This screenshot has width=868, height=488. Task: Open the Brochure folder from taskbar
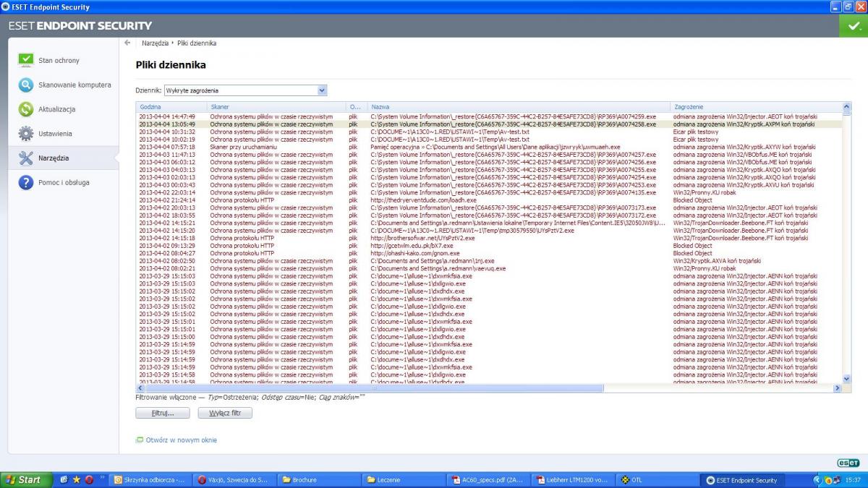pyautogui.click(x=320, y=480)
